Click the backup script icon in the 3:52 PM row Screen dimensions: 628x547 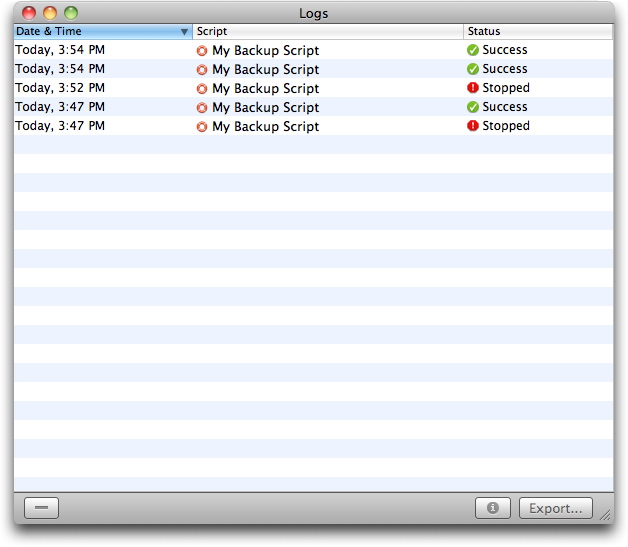click(202, 88)
